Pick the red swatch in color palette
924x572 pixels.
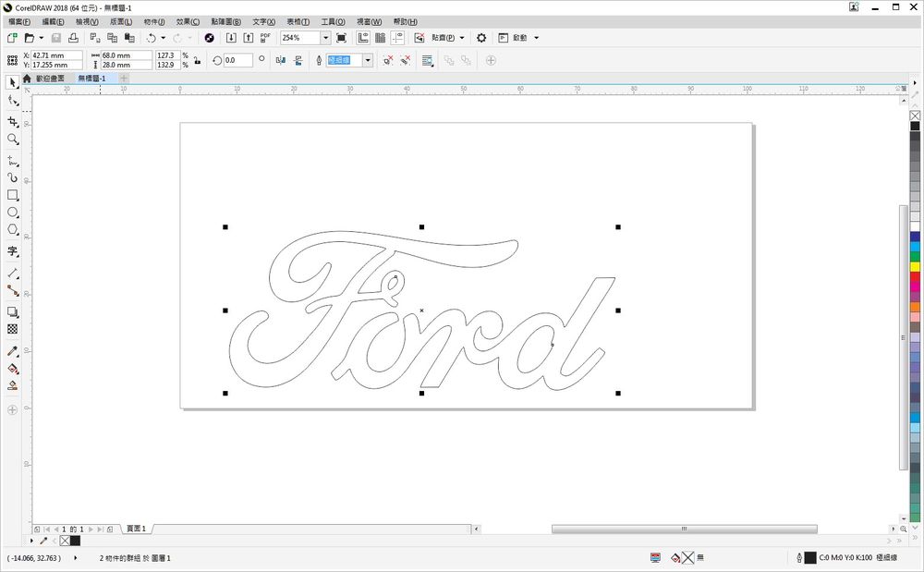click(915, 277)
